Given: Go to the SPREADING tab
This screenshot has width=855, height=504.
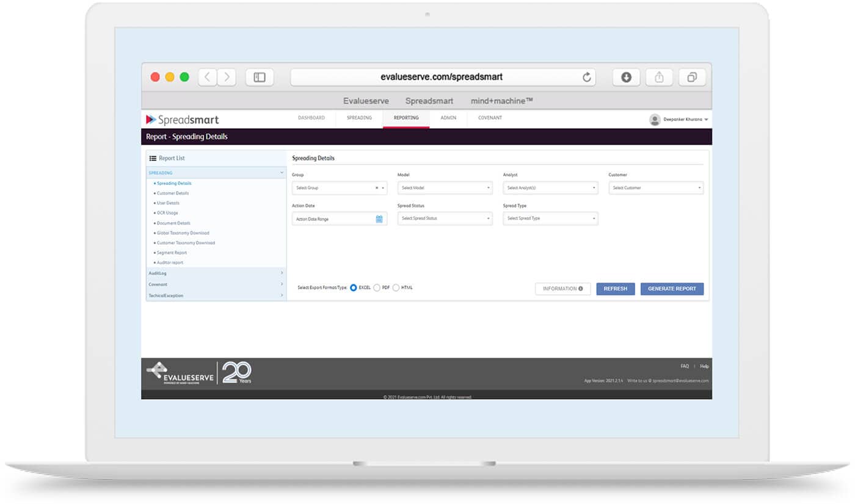Looking at the screenshot, I should [359, 118].
